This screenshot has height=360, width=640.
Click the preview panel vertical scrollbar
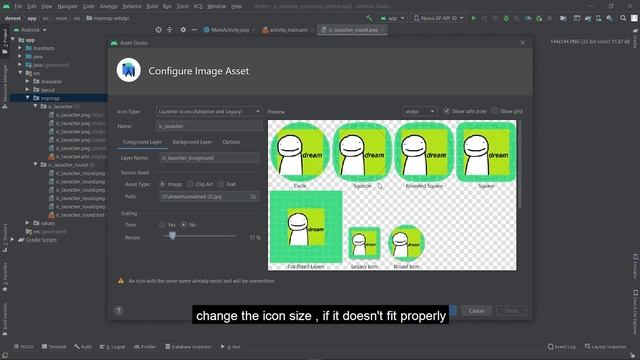point(520,164)
